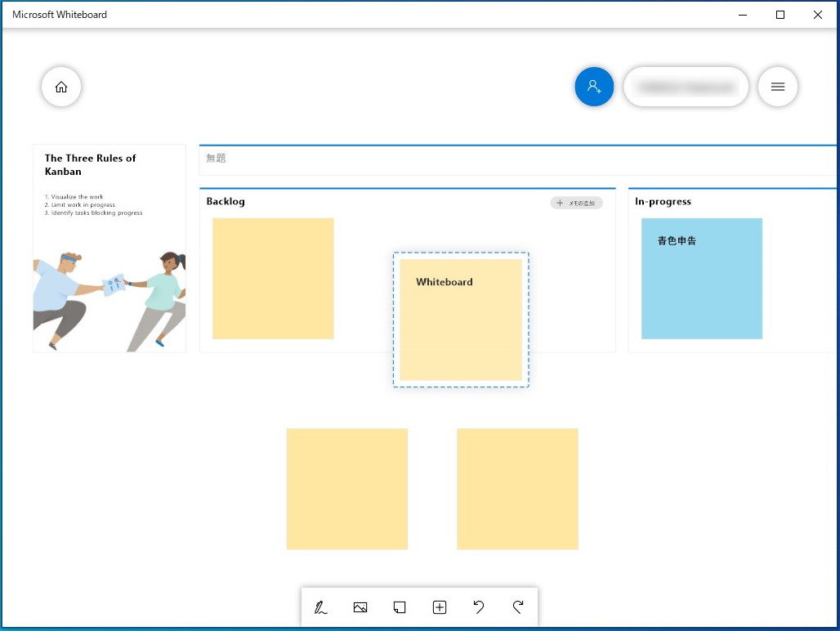Select the account name button

point(686,86)
